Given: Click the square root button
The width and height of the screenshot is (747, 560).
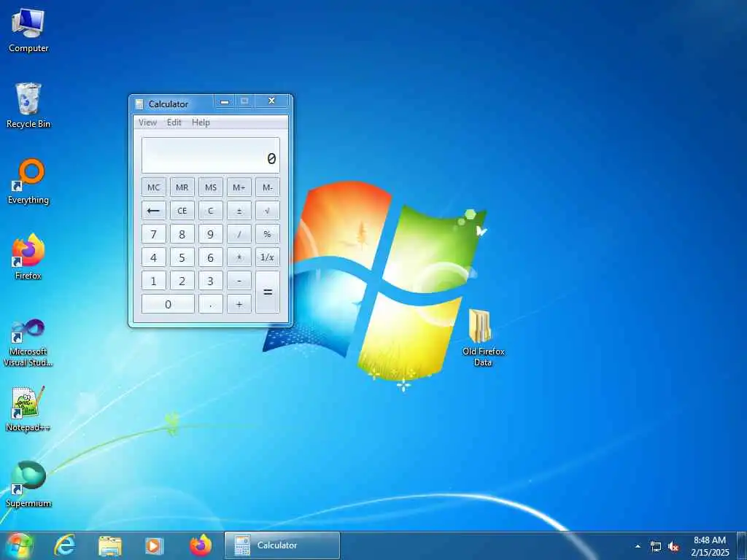Looking at the screenshot, I should pos(267,211).
